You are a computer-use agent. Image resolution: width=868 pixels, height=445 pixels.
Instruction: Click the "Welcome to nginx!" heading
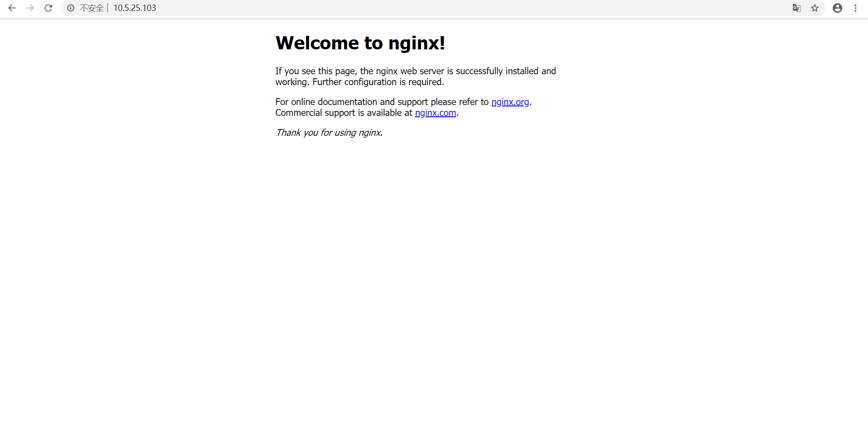[x=360, y=43]
